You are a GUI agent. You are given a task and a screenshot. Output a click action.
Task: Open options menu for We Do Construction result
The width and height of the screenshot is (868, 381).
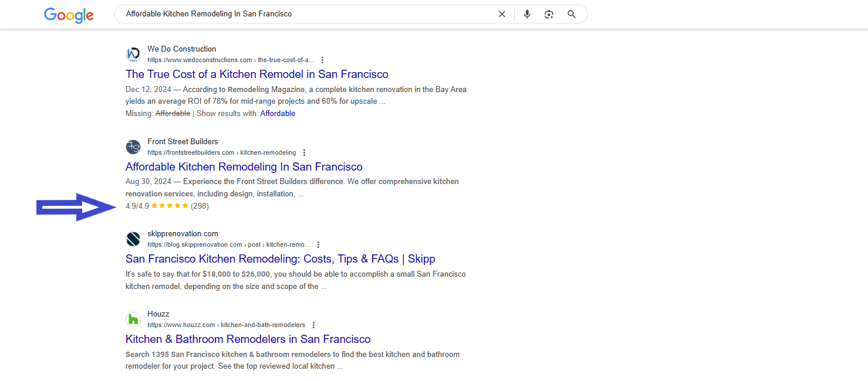click(322, 60)
